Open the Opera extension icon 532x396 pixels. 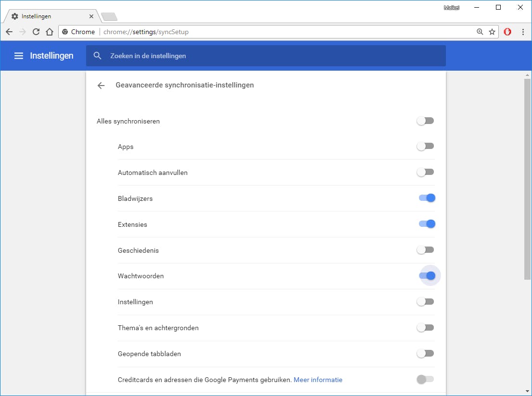click(x=507, y=32)
